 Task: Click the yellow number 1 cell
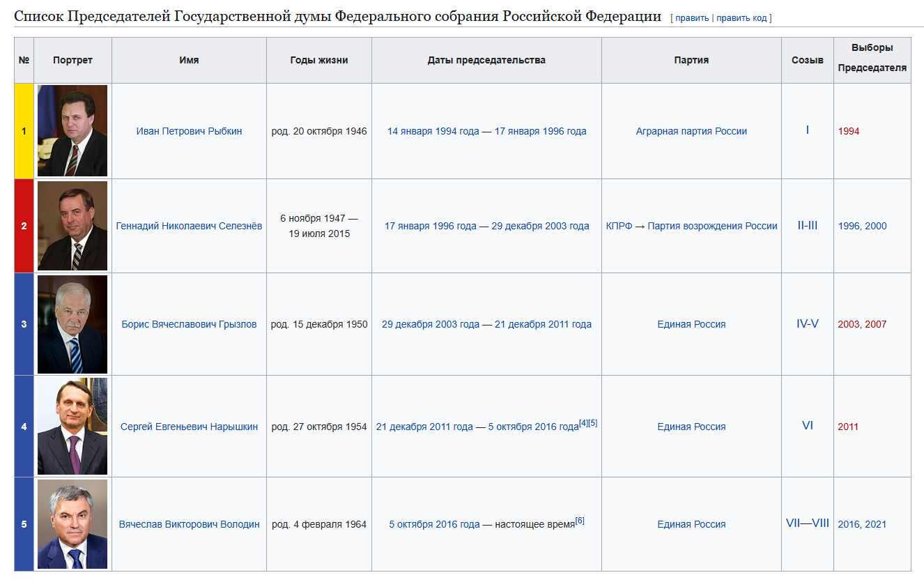pos(24,131)
